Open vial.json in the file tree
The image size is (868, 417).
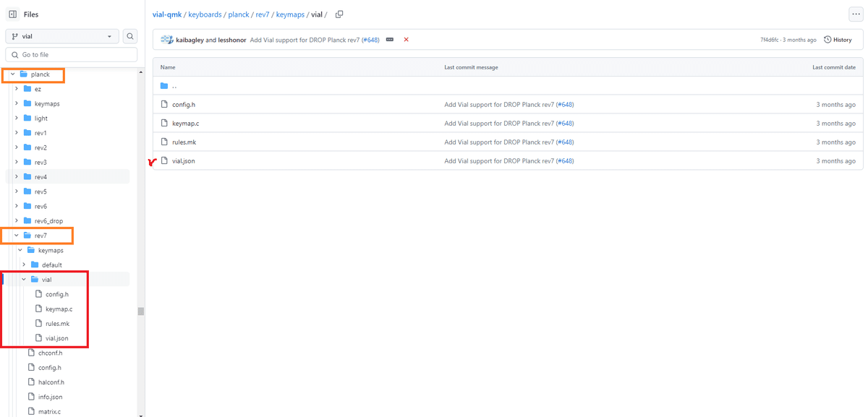(x=57, y=338)
